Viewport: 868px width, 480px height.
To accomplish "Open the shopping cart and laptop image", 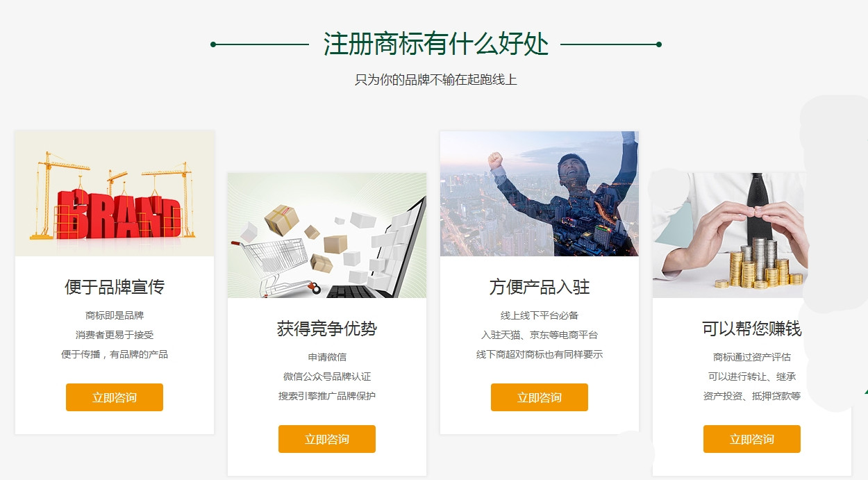I will click(x=327, y=235).
